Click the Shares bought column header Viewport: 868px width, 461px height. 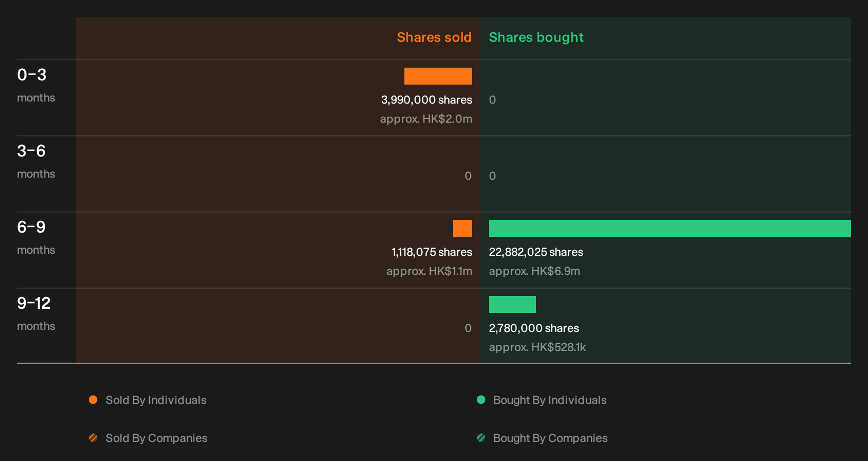(536, 38)
